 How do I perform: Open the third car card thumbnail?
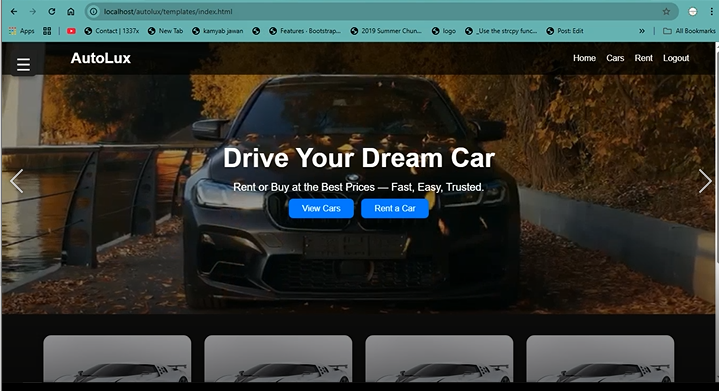tap(439, 359)
